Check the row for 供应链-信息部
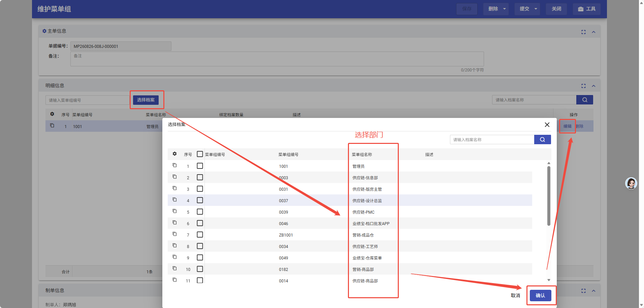Screen dimensions: 644x308 click(200, 177)
